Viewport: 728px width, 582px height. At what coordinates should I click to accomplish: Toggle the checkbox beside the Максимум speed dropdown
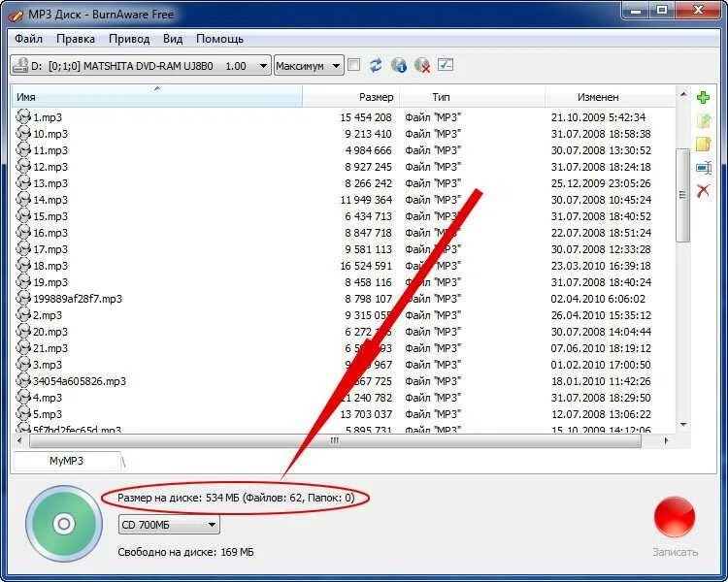click(353, 65)
